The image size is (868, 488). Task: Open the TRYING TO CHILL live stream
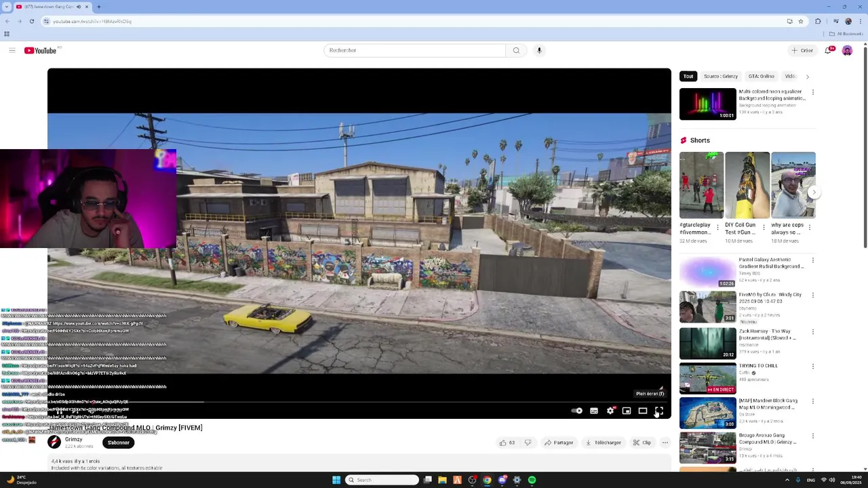pos(707,378)
